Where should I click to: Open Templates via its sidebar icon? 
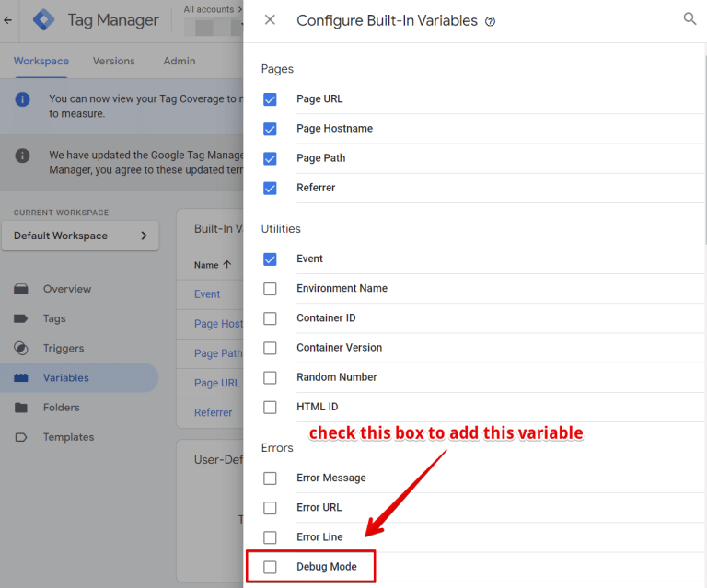coord(21,437)
